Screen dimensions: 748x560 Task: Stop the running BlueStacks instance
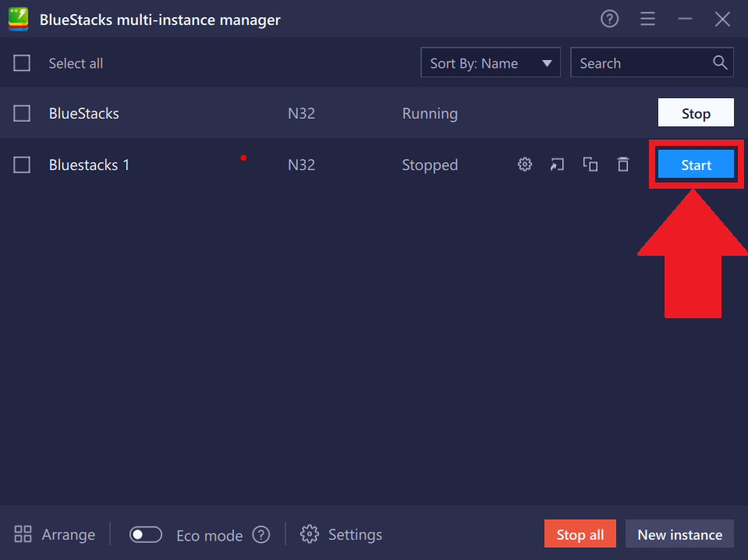tap(696, 113)
